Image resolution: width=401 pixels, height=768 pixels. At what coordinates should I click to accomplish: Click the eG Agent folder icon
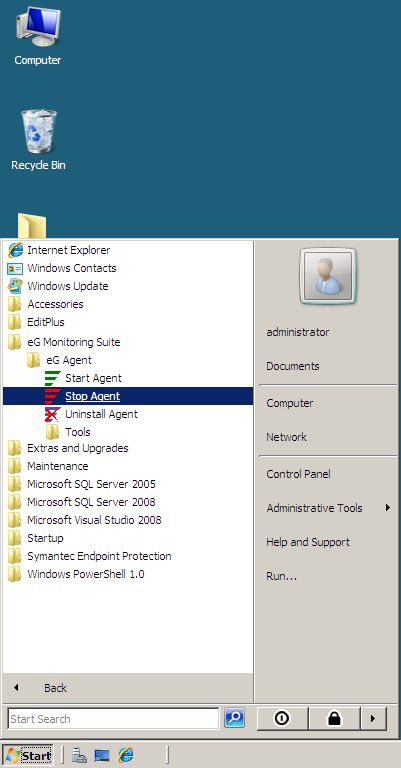[34, 360]
